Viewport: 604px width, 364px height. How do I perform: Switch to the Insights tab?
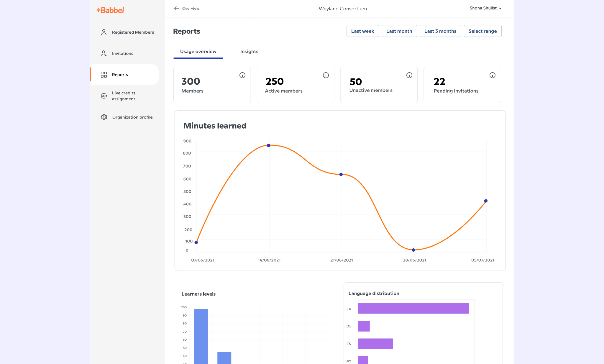249,52
